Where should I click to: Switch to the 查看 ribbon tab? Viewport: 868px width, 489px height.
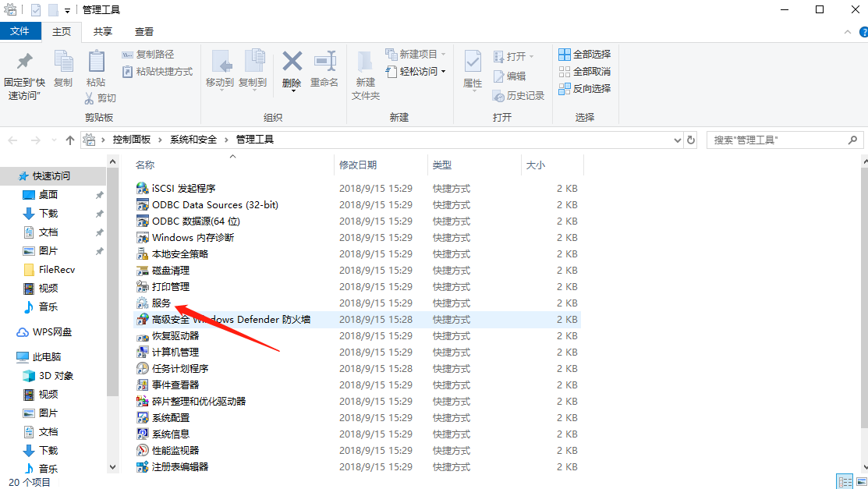144,32
